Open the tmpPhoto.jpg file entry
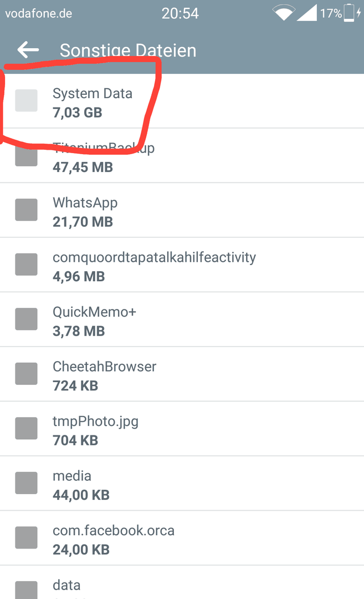Viewport: 364px width, 599px height. (x=182, y=429)
